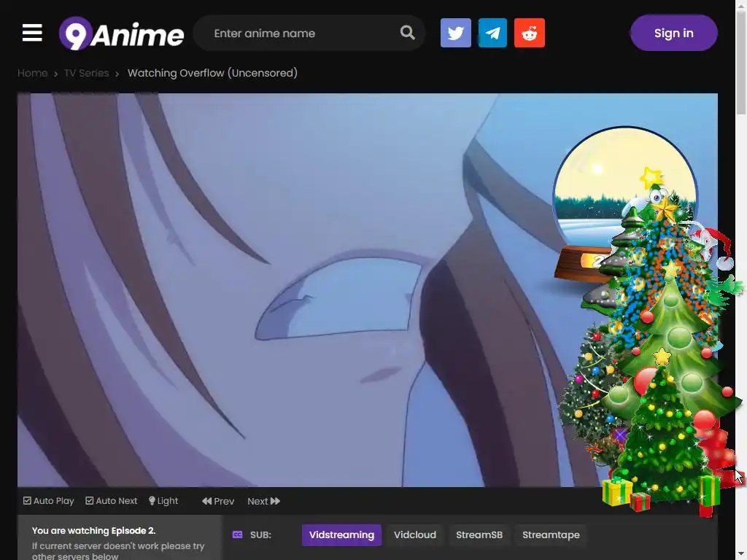Screen dimensions: 747x560
Task: Toggle the Auto Next checkbox
Action: tap(112, 501)
